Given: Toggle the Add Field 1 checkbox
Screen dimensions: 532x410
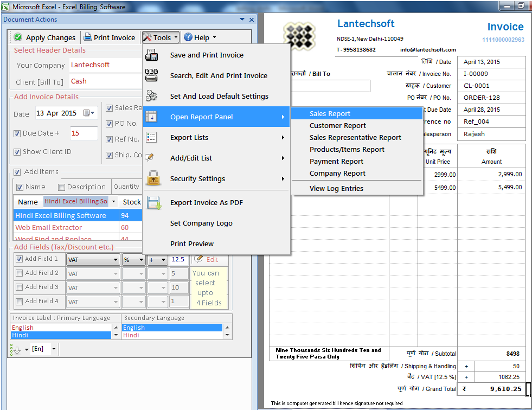Looking at the screenshot, I should (x=20, y=259).
